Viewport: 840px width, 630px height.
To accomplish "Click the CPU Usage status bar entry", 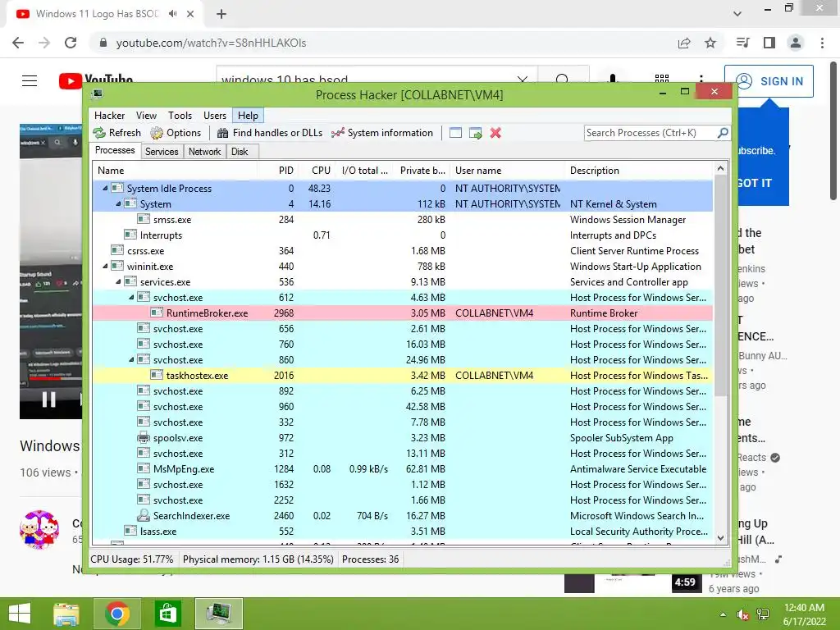I will point(132,559).
